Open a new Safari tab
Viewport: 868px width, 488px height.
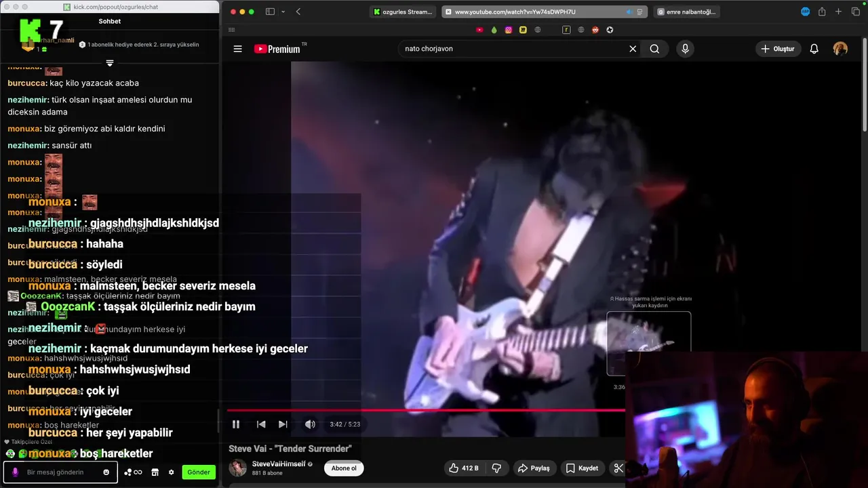pos(838,12)
